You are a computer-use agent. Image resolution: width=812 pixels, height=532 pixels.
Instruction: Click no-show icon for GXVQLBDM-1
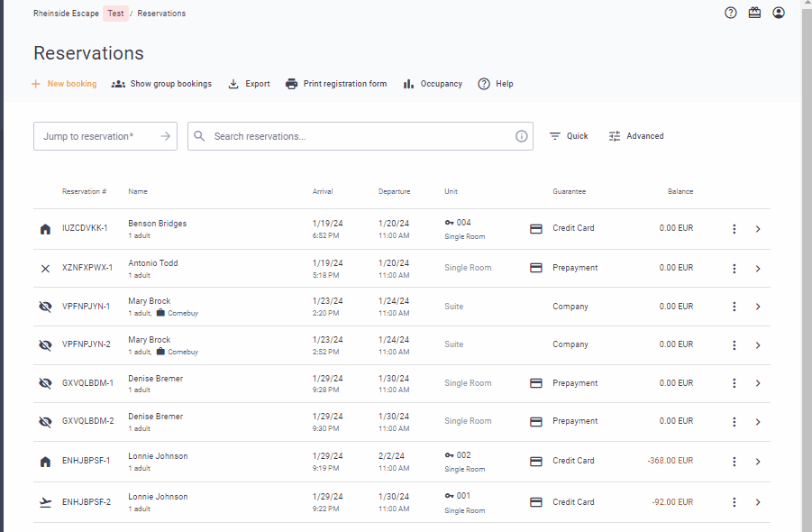[45, 383]
